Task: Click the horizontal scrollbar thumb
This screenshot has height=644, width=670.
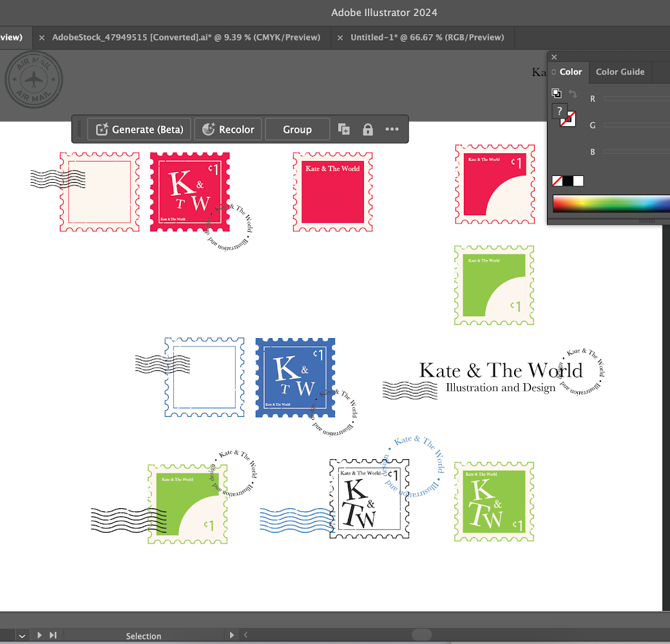Action: (422, 634)
